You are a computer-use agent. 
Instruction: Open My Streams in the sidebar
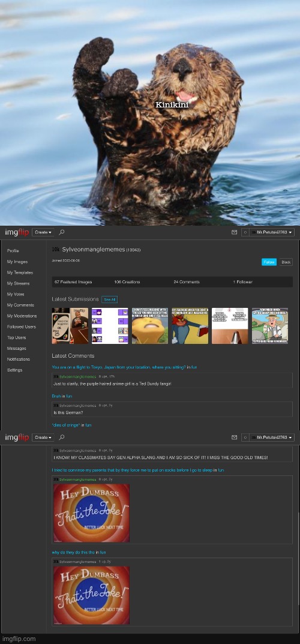point(18,283)
